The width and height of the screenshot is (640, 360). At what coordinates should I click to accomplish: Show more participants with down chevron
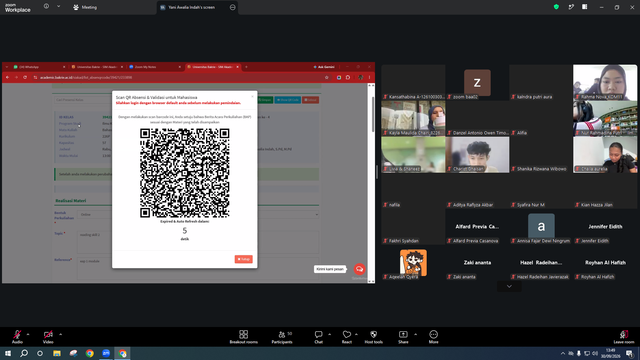[x=509, y=286]
